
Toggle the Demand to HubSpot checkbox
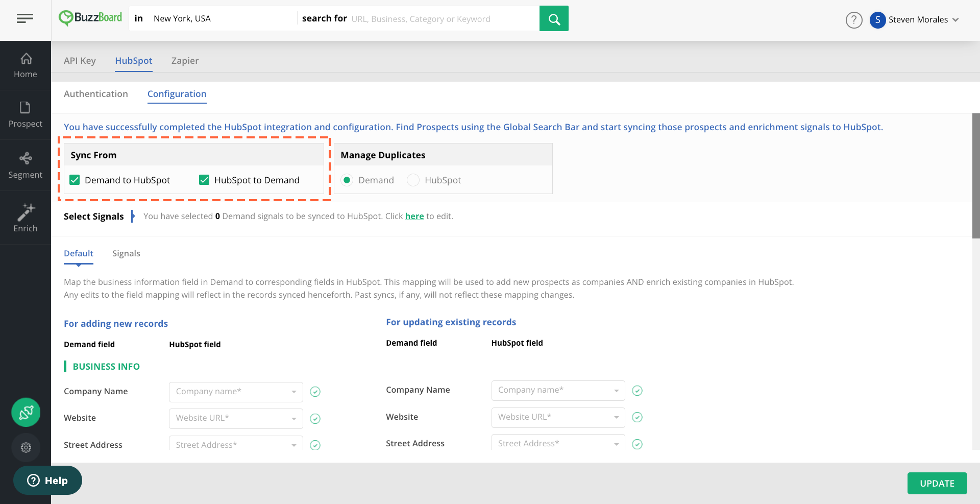pos(75,180)
